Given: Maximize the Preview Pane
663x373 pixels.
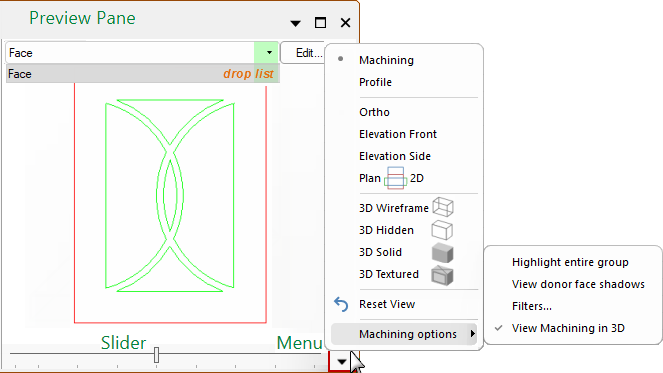Looking at the screenshot, I should (x=321, y=23).
